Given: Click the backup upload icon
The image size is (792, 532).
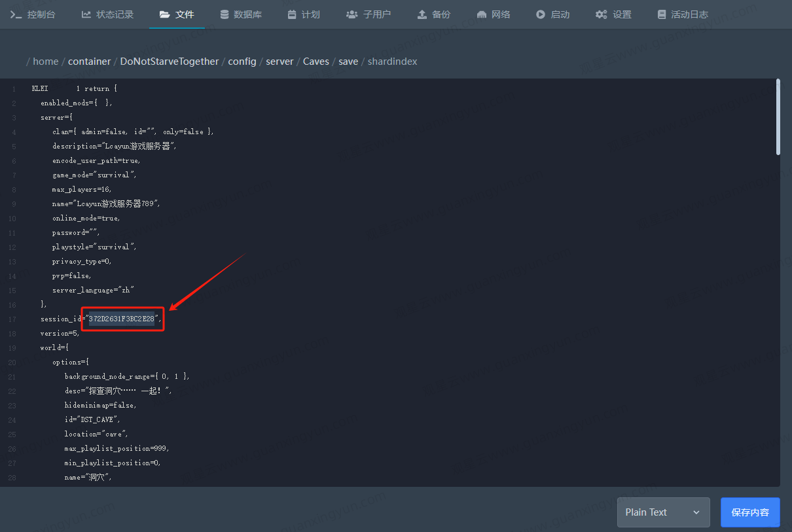Looking at the screenshot, I should (422, 14).
